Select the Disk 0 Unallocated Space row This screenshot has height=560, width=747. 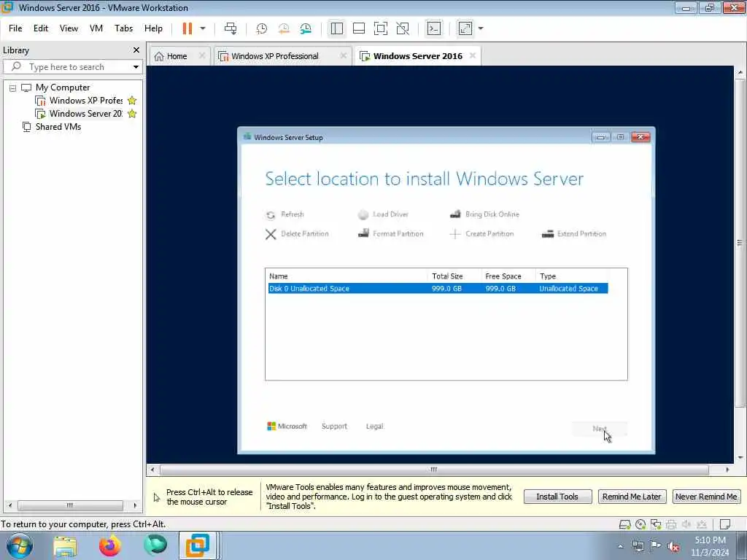(438, 289)
